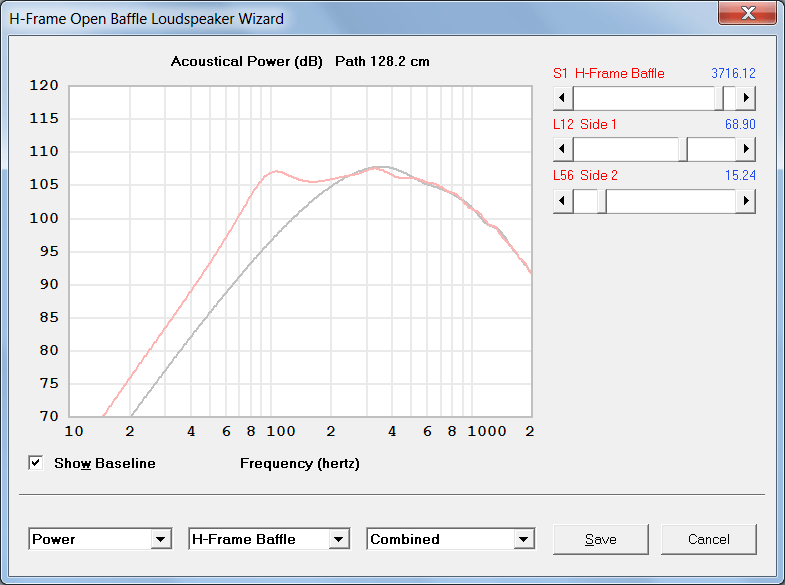Uncheck the Show Baseline checkbox
The height and width of the screenshot is (585, 785).
pos(36,462)
